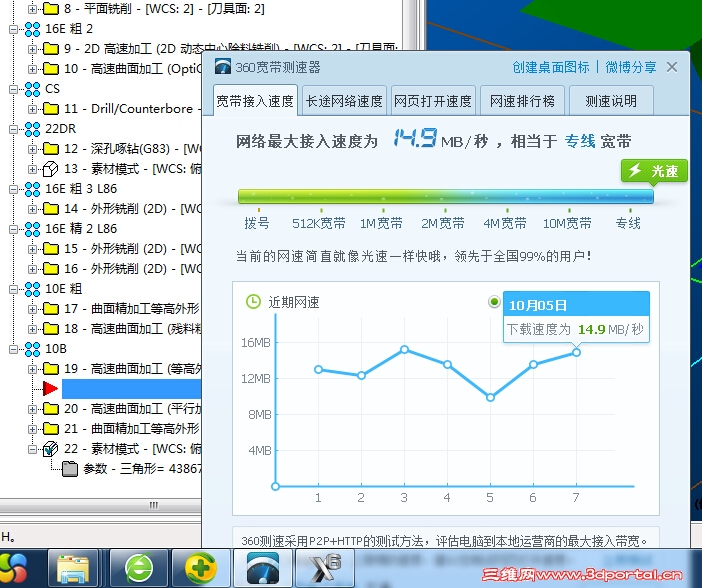Open the 测速说明 tab
This screenshot has height=588, width=702.
tap(611, 101)
